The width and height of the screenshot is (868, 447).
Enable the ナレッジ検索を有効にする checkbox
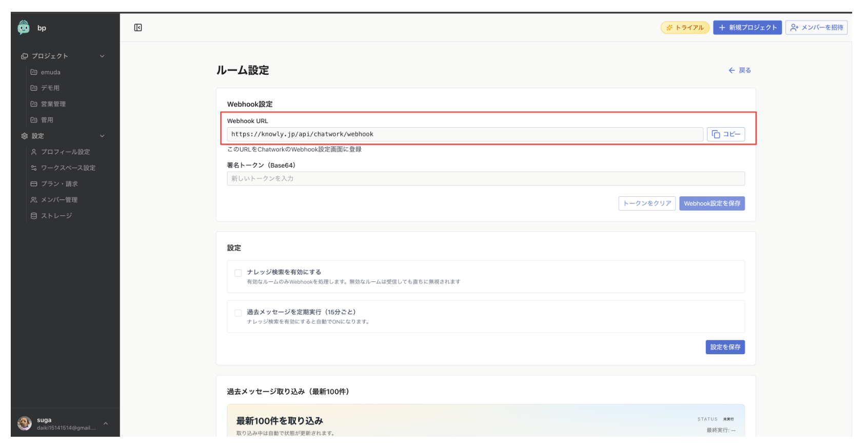pyautogui.click(x=238, y=273)
